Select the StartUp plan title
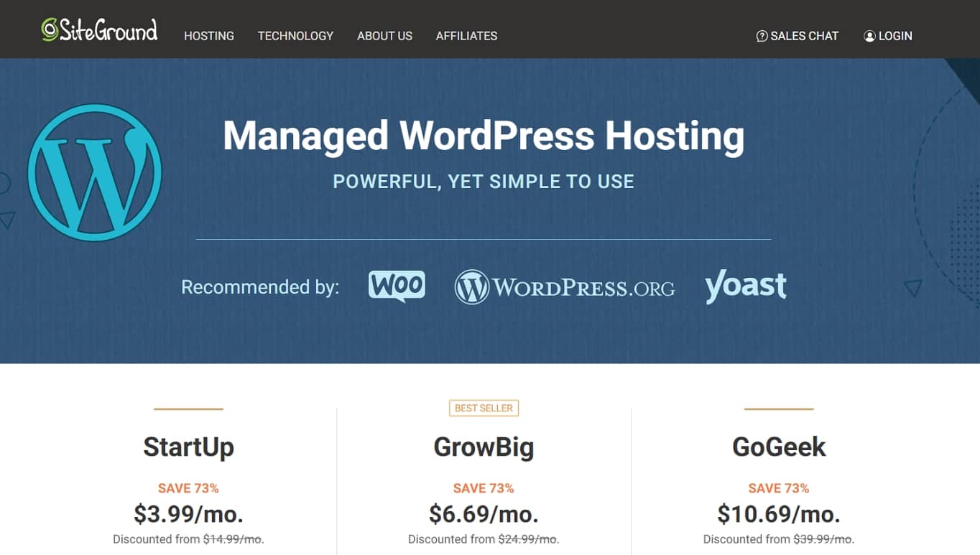Image resolution: width=980 pixels, height=555 pixels. tap(188, 447)
